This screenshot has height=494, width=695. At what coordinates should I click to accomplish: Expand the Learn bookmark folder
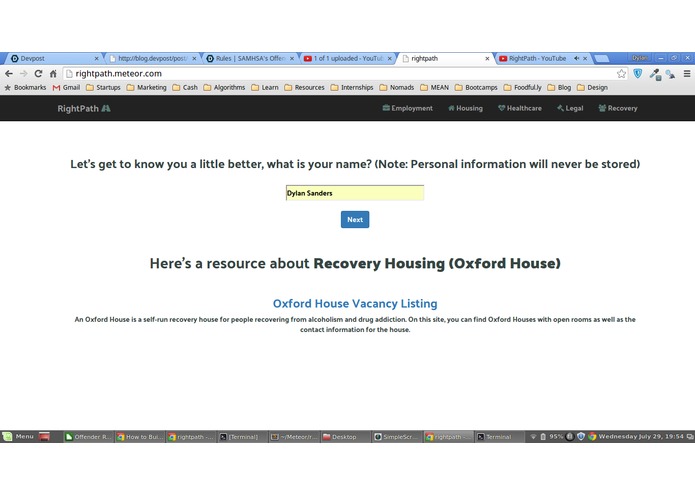(x=265, y=87)
